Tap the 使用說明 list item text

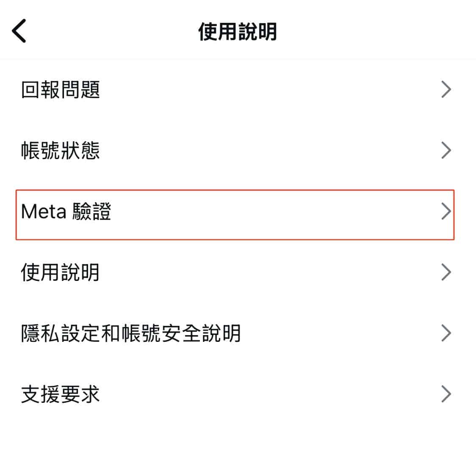tap(60, 272)
